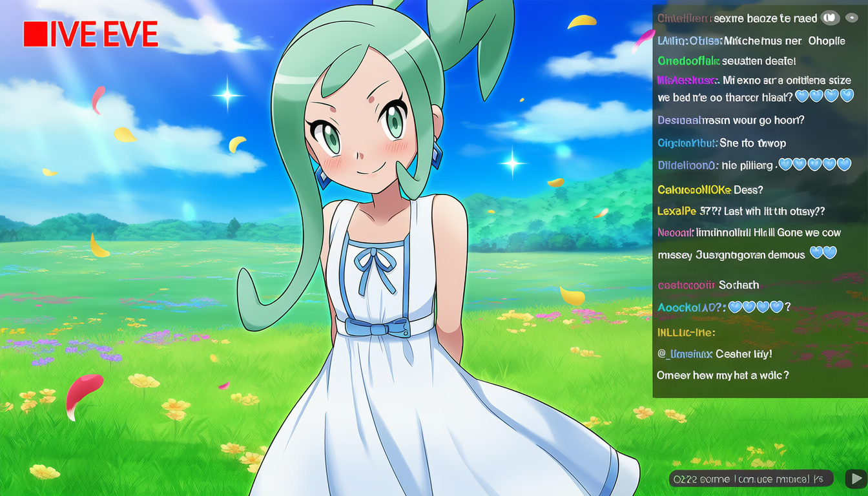Open the green username "Onedooflalc" in chat
Screen dimensions: 868x496
(688, 61)
